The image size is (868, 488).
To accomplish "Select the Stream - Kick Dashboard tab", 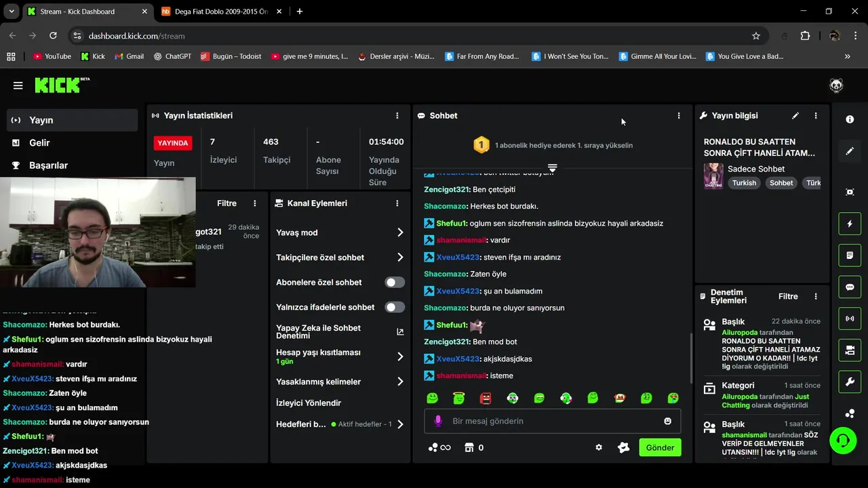I will tap(86, 12).
